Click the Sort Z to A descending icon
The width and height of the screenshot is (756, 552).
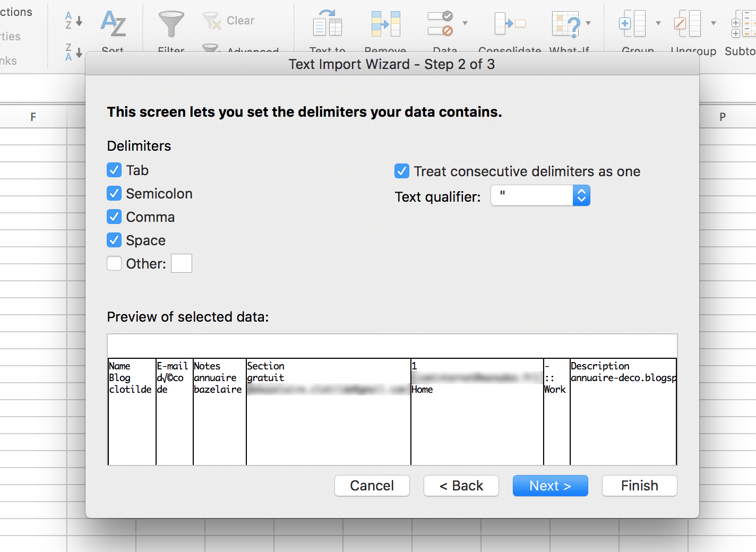[x=73, y=52]
